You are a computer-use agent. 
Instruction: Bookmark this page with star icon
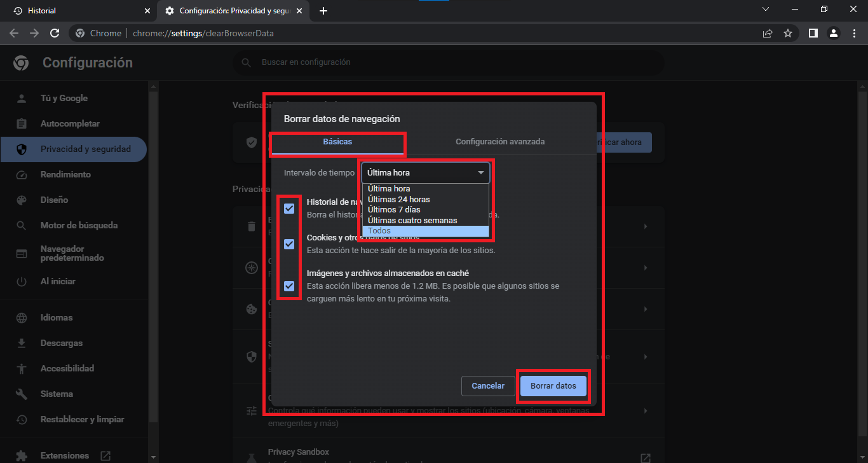click(788, 33)
